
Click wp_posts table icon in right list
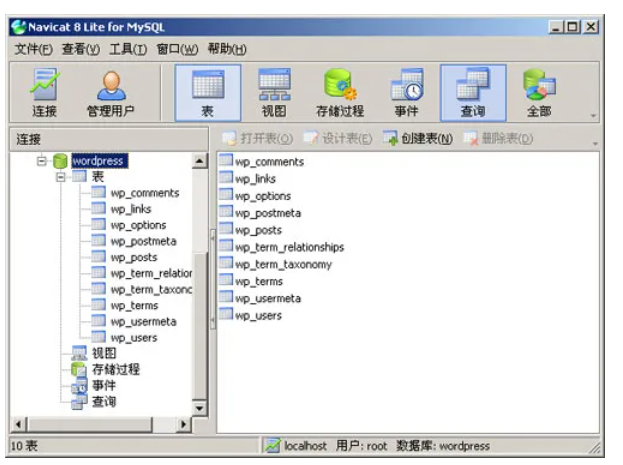[226, 229]
